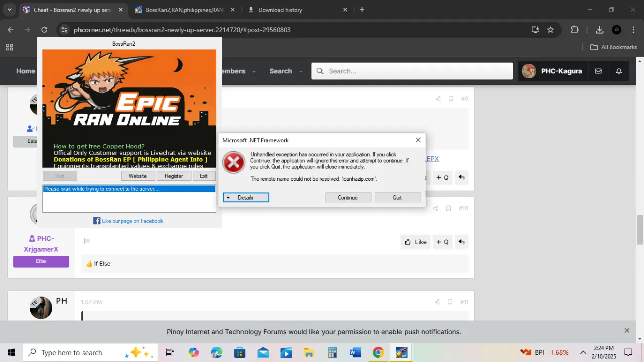Expand the Members menu dropdown arrow
The height and width of the screenshot is (362, 644).
254,71
